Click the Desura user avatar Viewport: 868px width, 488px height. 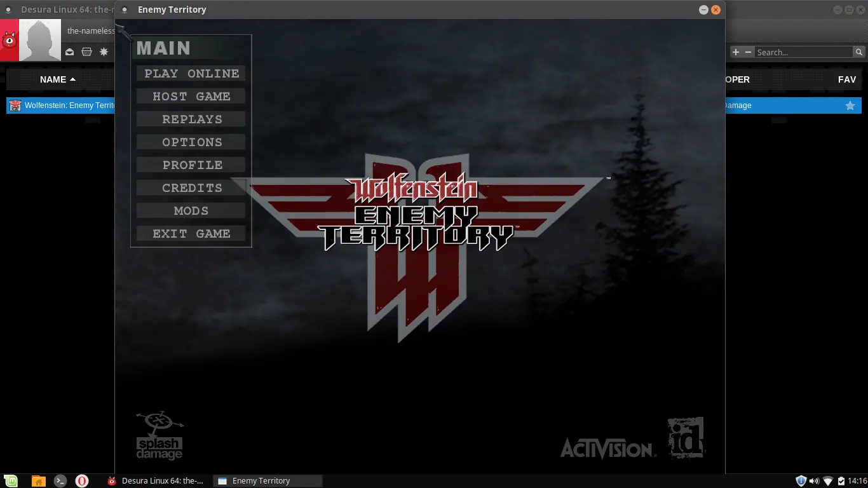[x=40, y=40]
